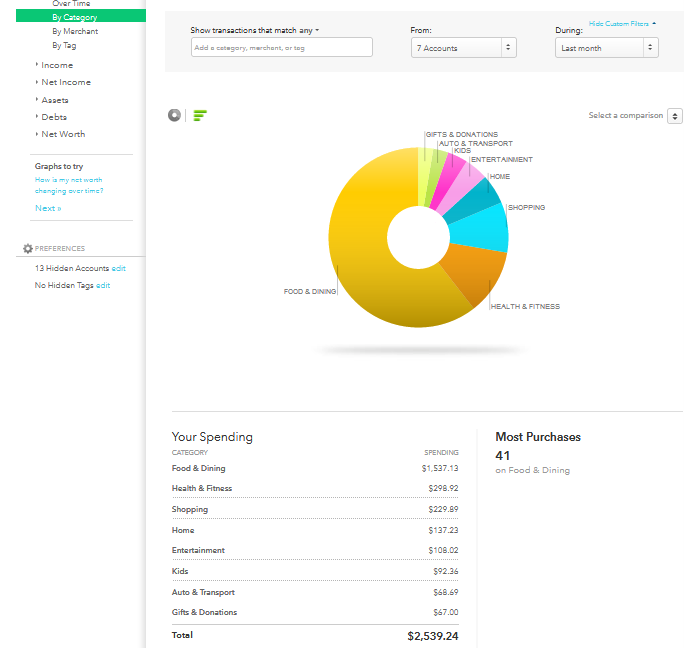Switch to bar chart view icon
The width and height of the screenshot is (688, 648).
pos(200,115)
